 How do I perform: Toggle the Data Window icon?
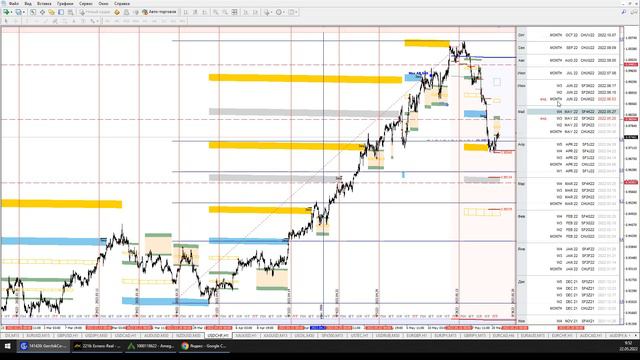pos(42,12)
